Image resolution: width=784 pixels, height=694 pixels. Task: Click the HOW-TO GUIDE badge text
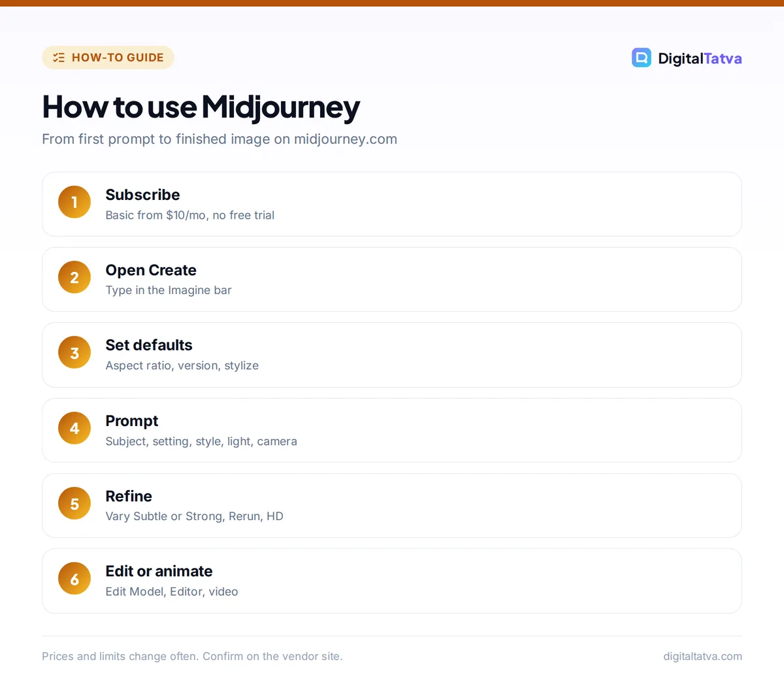coord(118,58)
